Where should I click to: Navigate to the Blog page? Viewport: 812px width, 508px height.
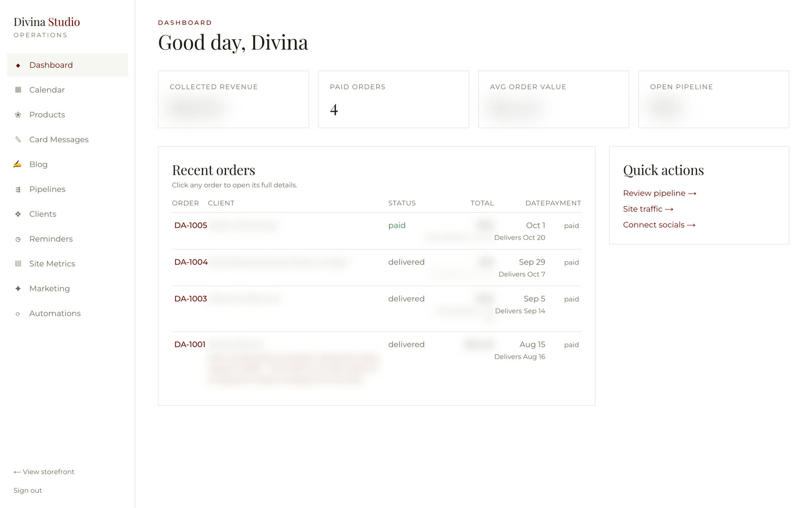67,165
